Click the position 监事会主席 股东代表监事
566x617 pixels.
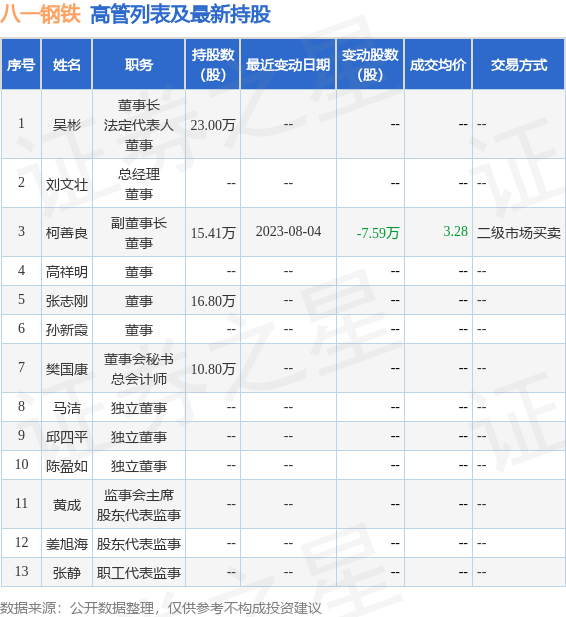coord(139,505)
